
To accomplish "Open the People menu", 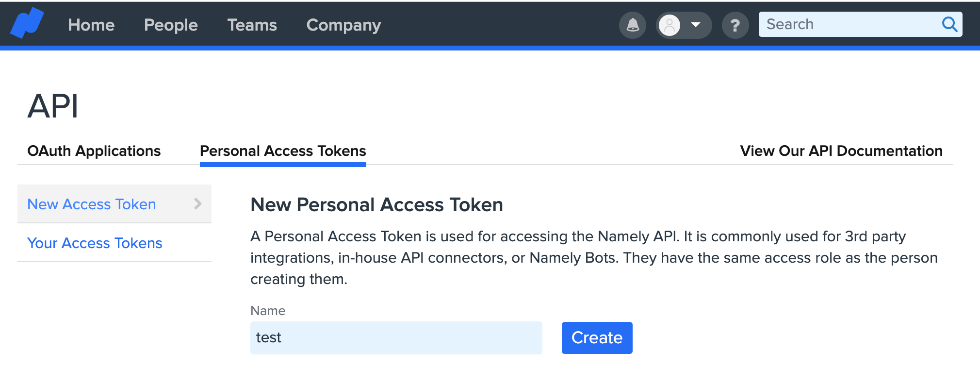I will pyautogui.click(x=171, y=25).
